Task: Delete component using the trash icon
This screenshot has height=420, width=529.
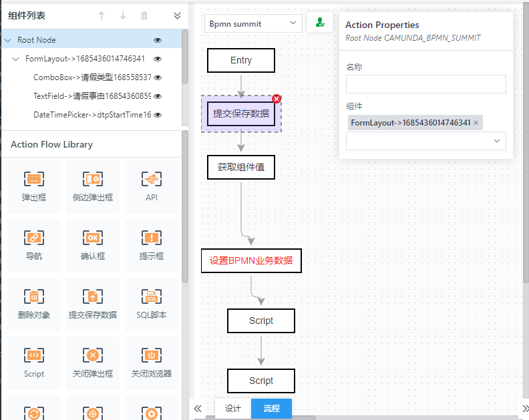Action: pyautogui.click(x=144, y=15)
